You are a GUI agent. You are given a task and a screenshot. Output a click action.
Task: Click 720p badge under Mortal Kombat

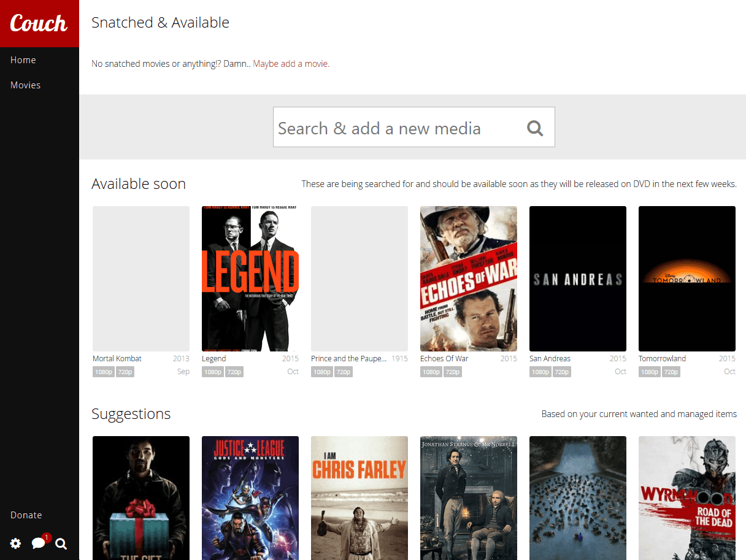click(x=125, y=372)
